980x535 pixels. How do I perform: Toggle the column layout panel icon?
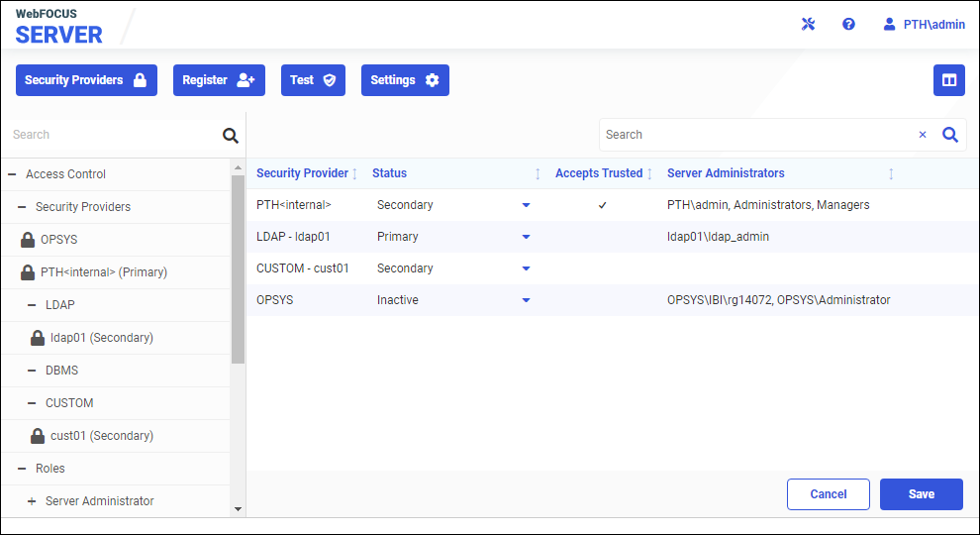[x=948, y=80]
